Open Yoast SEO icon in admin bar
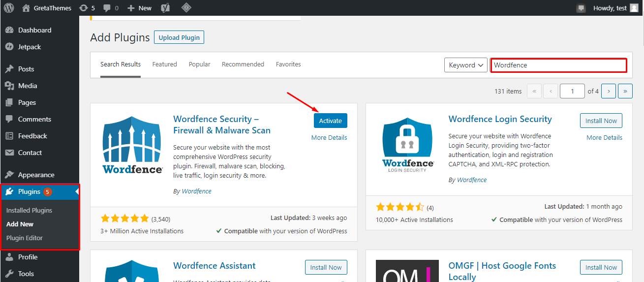Screen dimensions: 644x282 click(166, 8)
